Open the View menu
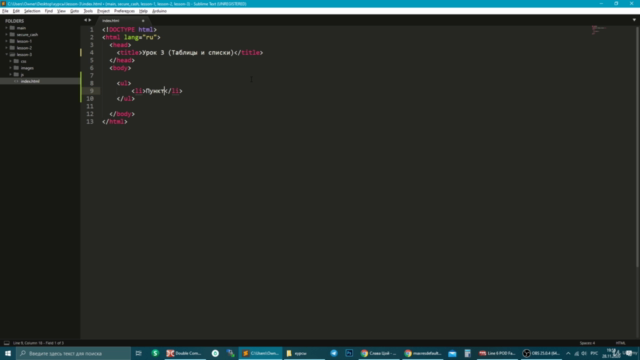 tap(61, 11)
